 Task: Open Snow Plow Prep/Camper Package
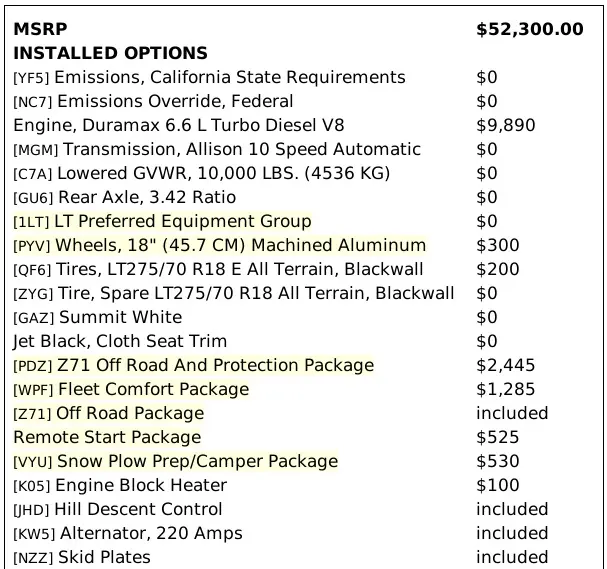[x=197, y=461]
